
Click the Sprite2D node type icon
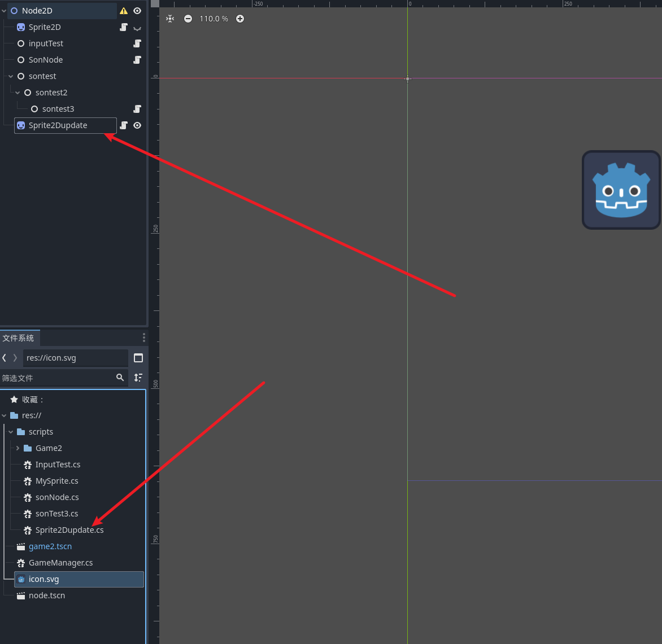21,28
